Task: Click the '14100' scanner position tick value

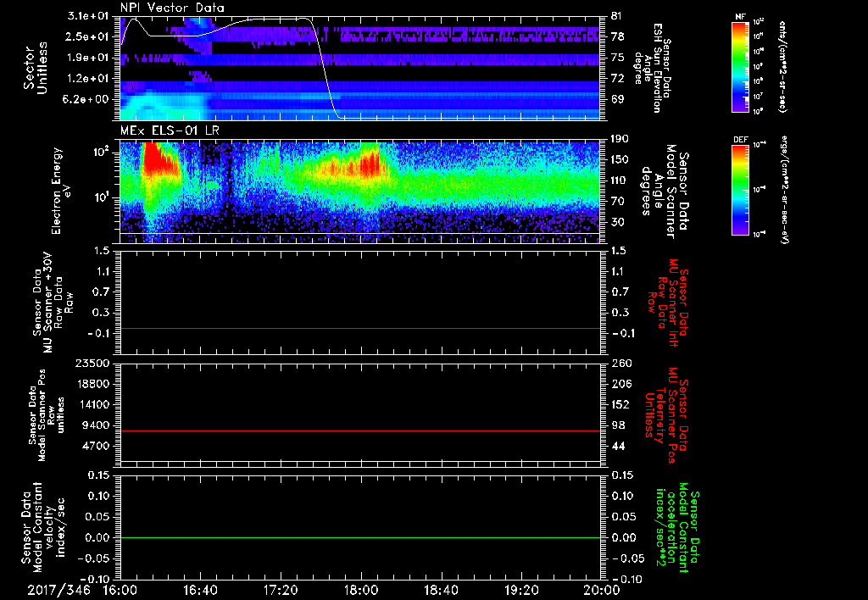Action: (x=92, y=404)
